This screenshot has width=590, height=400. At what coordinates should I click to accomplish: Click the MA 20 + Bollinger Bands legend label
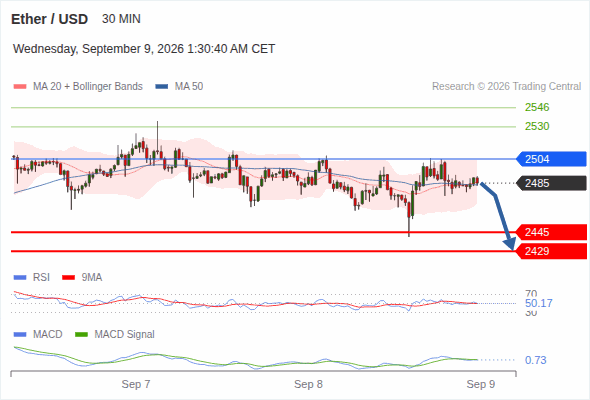pyautogui.click(x=88, y=87)
